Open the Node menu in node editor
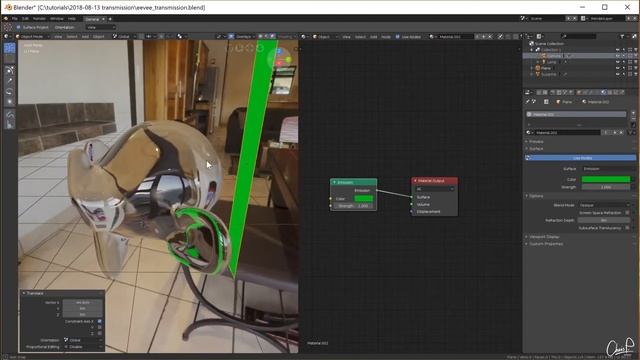This screenshot has height=360, width=640. (x=386, y=37)
